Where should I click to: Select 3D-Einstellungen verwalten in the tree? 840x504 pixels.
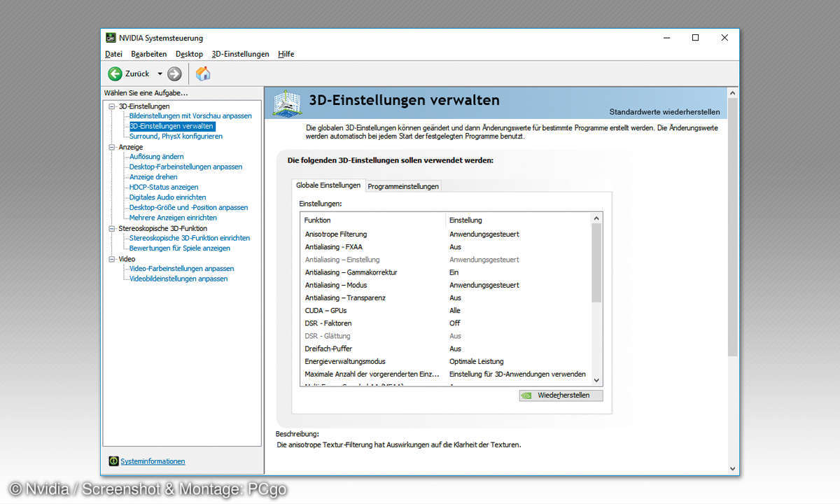pos(171,127)
